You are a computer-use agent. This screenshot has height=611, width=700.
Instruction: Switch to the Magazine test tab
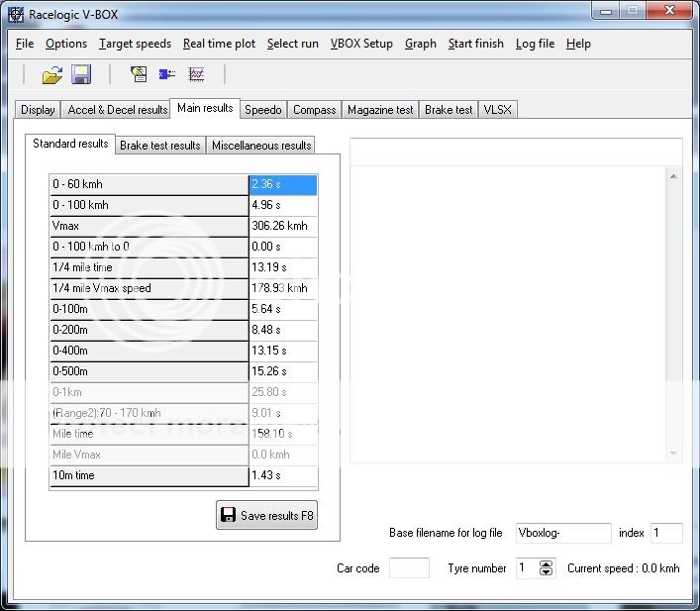click(380, 110)
